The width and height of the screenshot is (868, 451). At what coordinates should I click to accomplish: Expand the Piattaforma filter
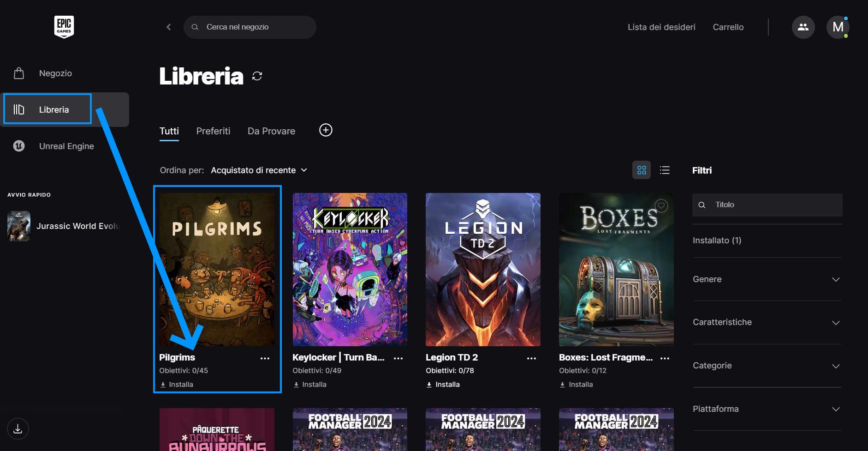click(x=767, y=409)
